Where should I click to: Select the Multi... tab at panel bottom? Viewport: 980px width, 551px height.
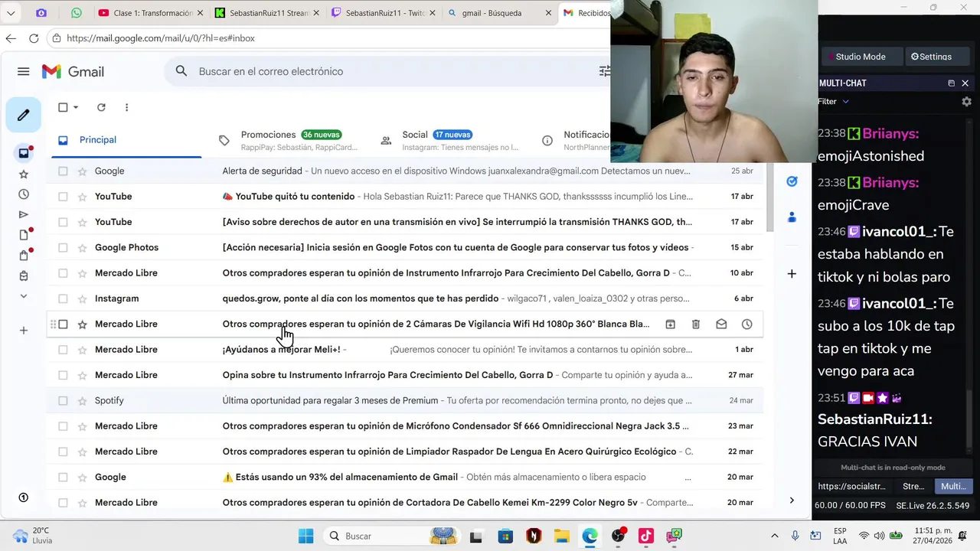coord(953,486)
